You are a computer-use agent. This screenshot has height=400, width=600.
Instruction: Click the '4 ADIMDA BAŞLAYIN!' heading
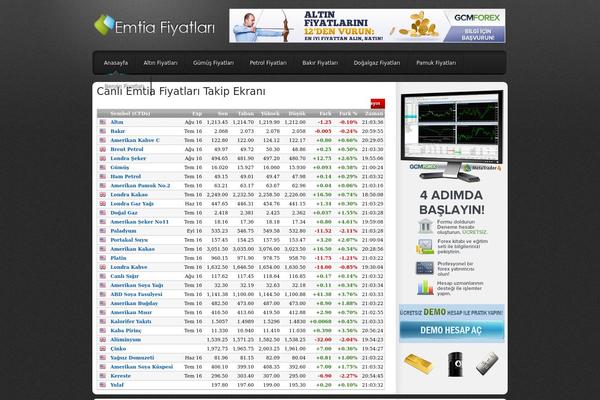pyautogui.click(x=452, y=202)
